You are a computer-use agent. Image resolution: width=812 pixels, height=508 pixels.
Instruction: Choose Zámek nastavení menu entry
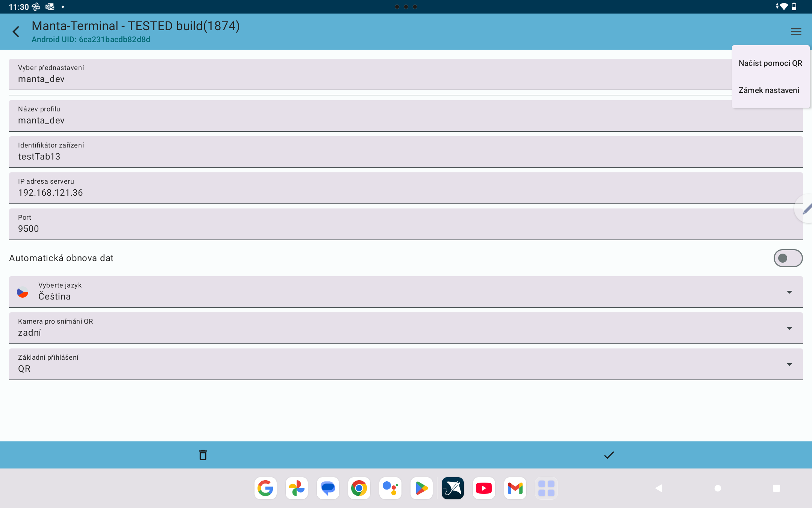tap(769, 90)
